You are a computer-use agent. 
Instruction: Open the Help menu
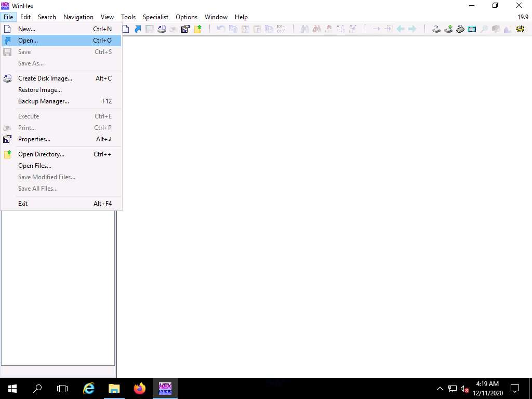click(x=241, y=17)
